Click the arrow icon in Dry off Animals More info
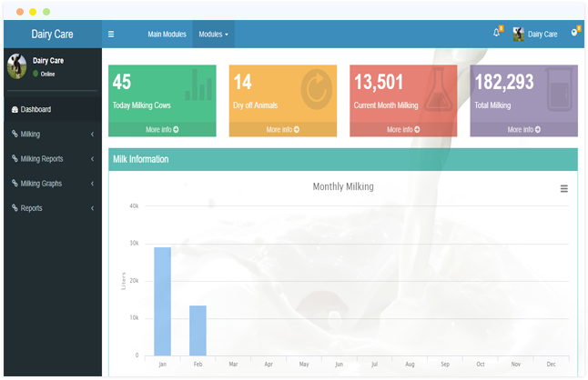Screen dimensions: 588x380 click(x=297, y=129)
